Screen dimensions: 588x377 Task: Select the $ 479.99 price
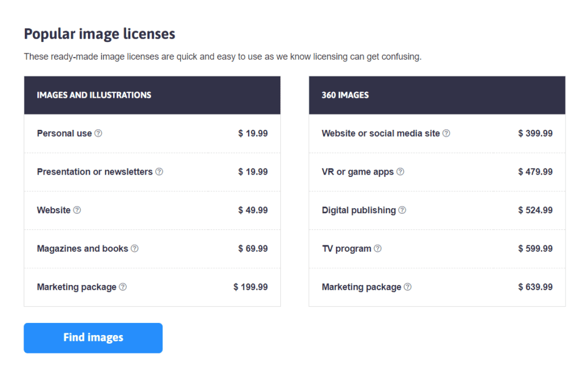(x=536, y=172)
